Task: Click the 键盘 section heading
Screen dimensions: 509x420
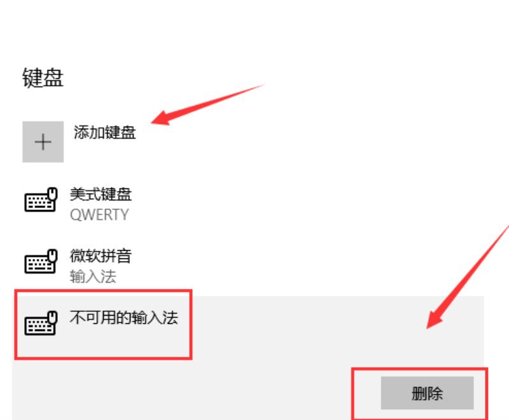Action: pos(43,78)
